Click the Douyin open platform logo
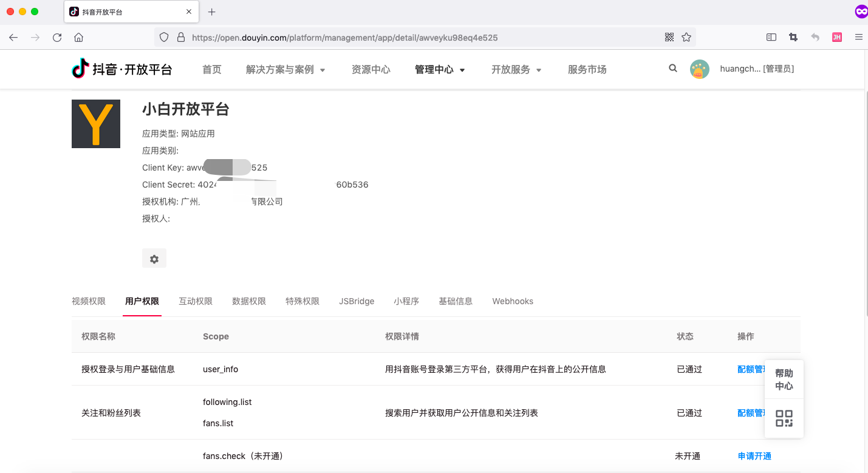Screen dimensions: 868x473 (x=122, y=69)
